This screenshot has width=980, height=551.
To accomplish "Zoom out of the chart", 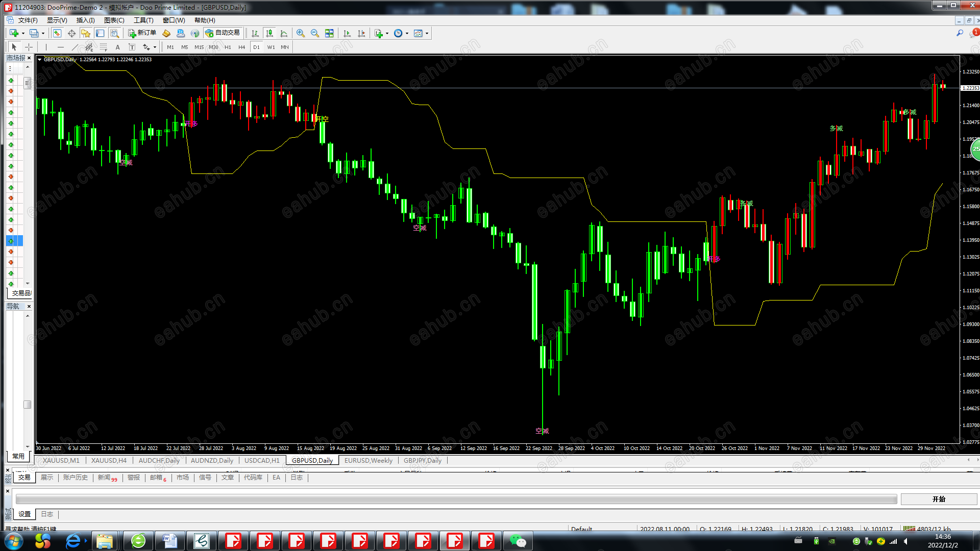I will (315, 33).
